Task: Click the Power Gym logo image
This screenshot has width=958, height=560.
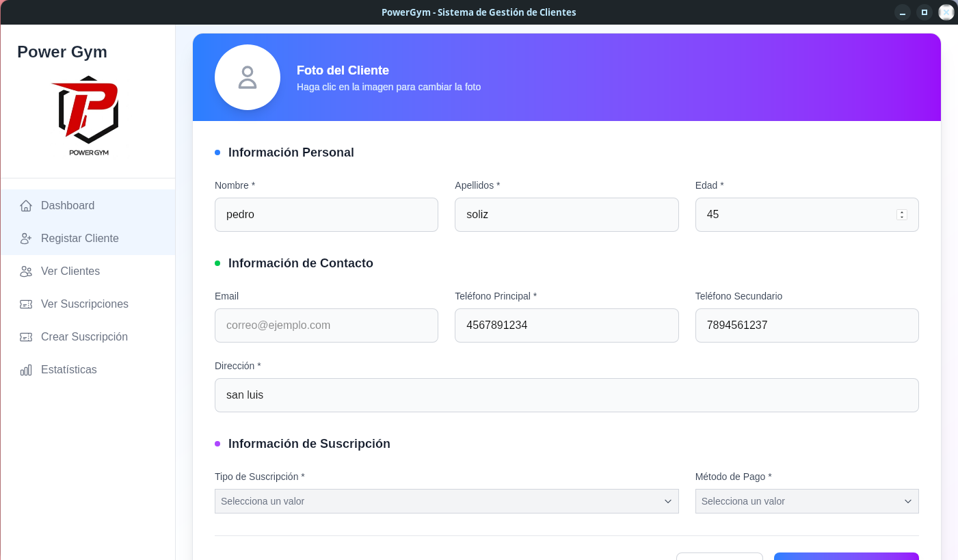Action: (88, 116)
